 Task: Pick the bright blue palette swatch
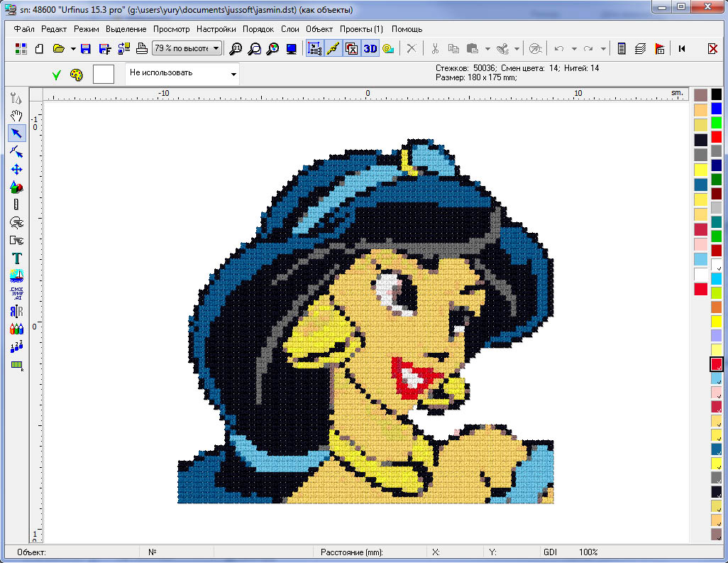click(x=717, y=109)
